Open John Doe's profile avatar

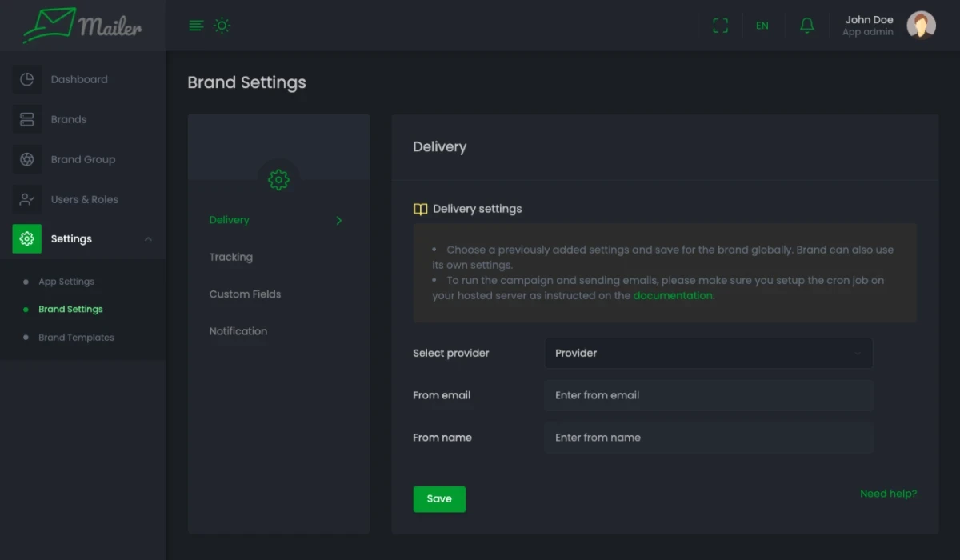[x=921, y=26]
